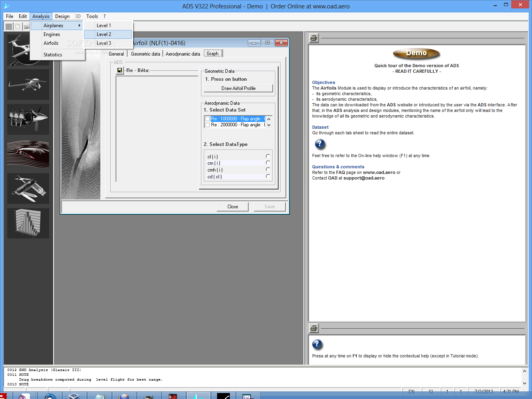
Task: Close the Airfoil dialog with red X
Action: point(281,43)
